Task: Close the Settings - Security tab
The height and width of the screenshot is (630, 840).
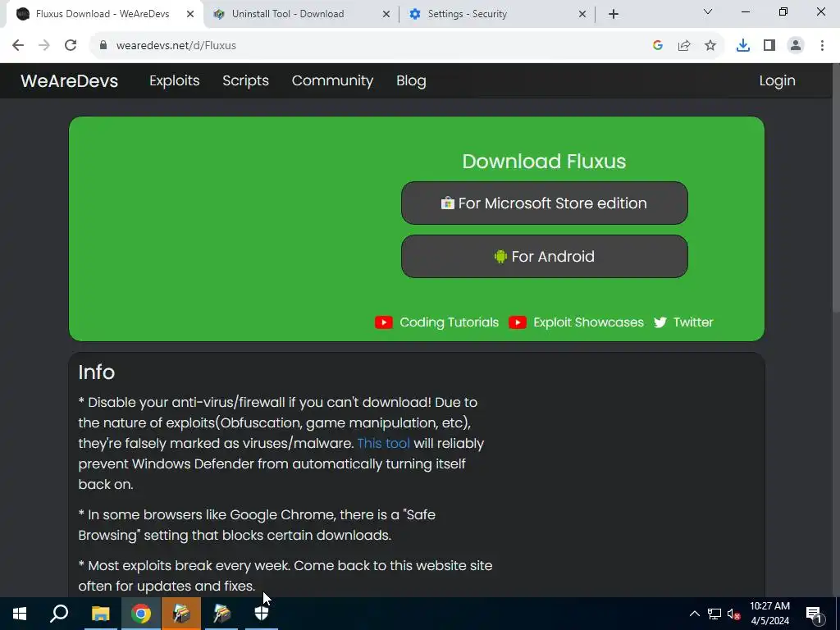Action: tap(582, 14)
